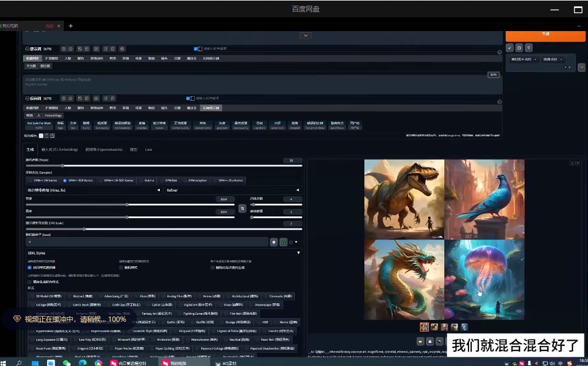This screenshot has width=588, height=366.
Task: Add the watermark negative tag
Action: click(x=277, y=125)
